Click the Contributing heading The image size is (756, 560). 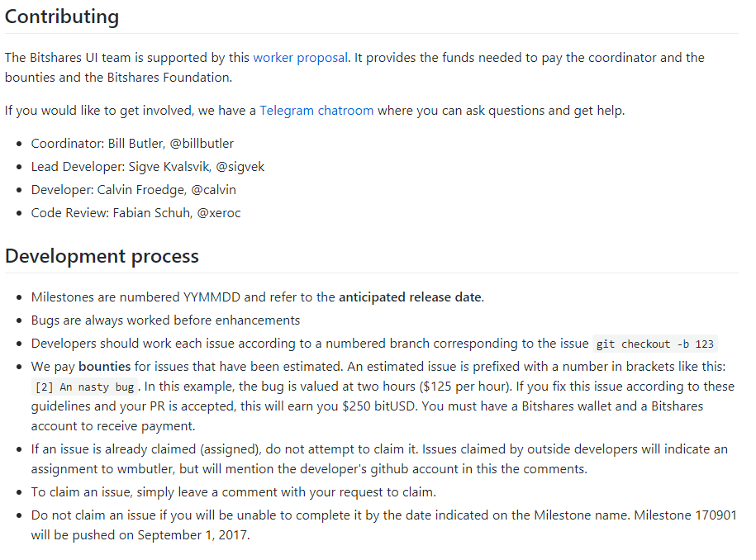62,17
